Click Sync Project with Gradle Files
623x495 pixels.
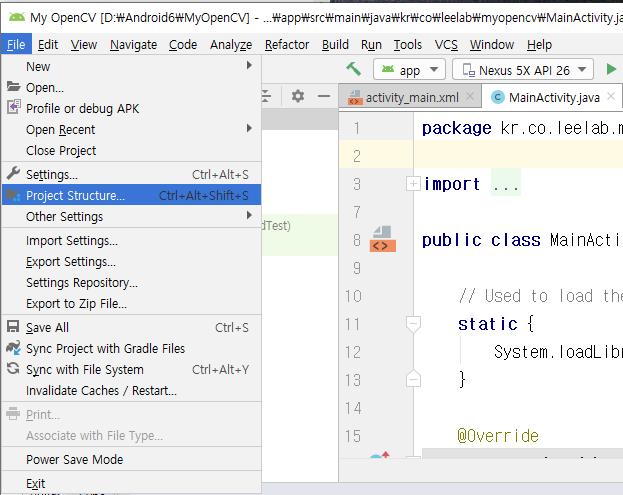[105, 348]
